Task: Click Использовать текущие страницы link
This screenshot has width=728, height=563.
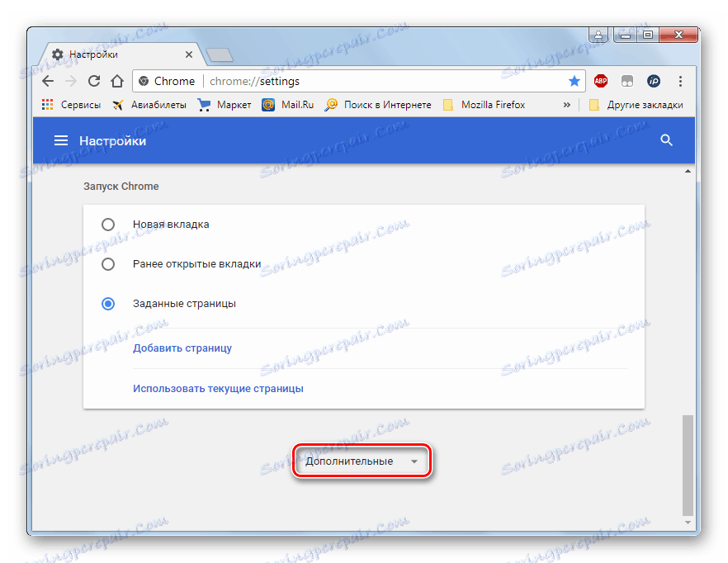Action: click(x=218, y=388)
